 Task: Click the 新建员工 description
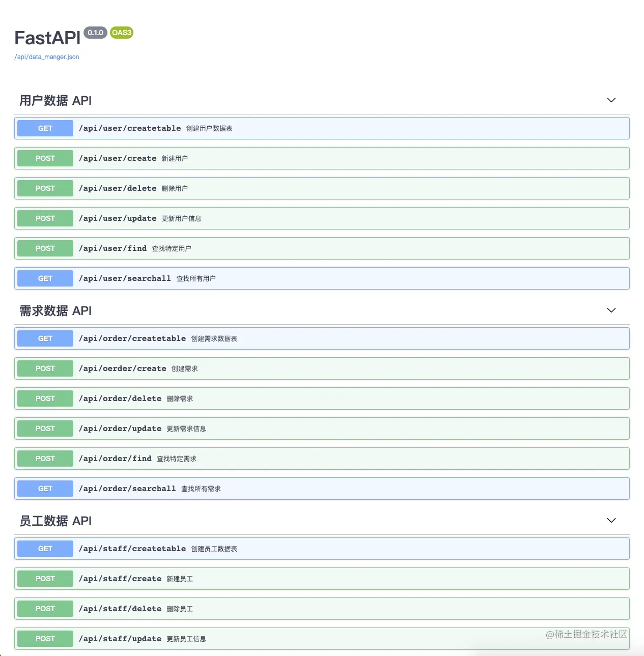click(180, 579)
